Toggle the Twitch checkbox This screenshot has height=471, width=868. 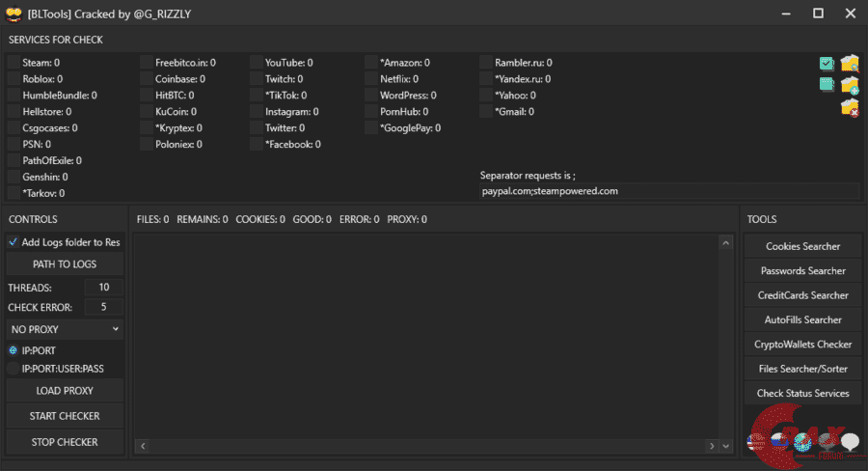pos(256,79)
